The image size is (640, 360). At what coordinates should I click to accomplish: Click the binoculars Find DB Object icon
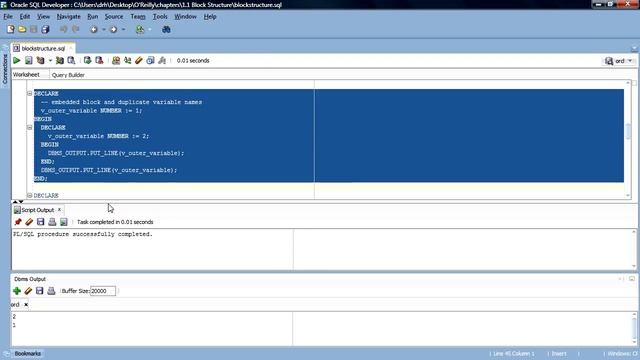[x=166, y=29]
